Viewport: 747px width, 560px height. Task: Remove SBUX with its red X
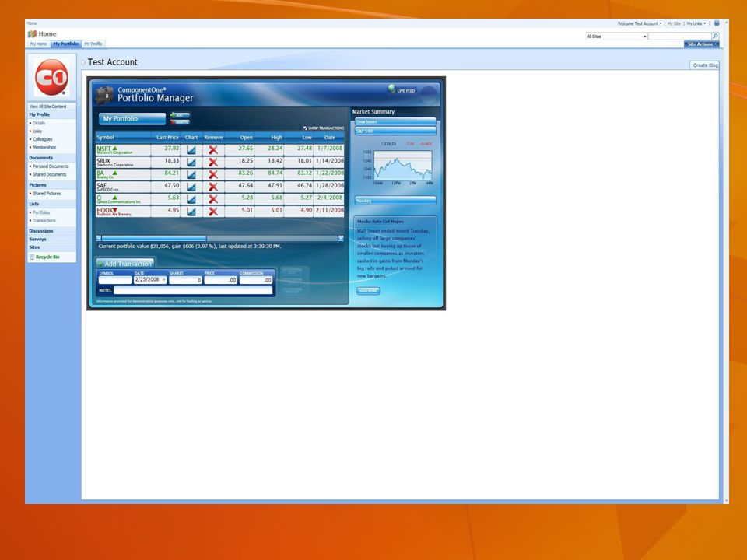pos(213,163)
